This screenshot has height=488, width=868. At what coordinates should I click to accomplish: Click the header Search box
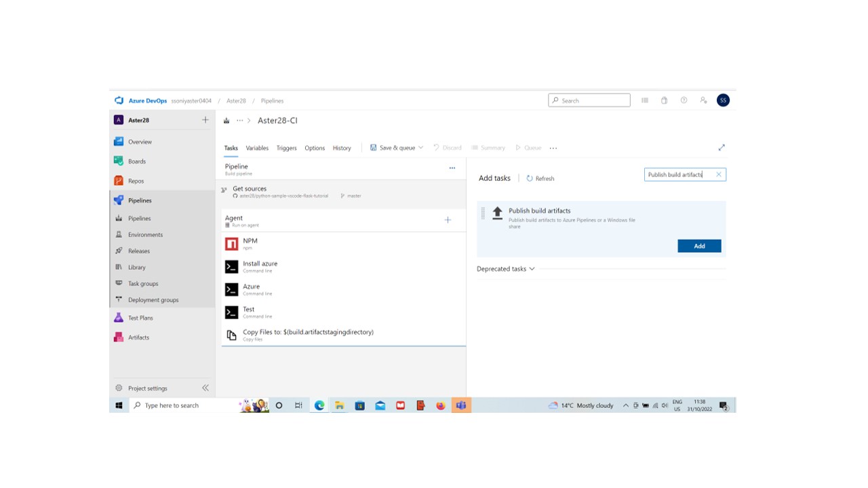(x=589, y=100)
